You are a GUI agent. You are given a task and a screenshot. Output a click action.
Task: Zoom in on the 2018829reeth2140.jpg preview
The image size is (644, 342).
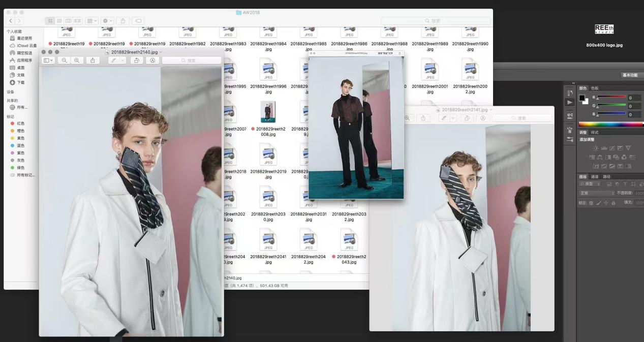tap(77, 60)
